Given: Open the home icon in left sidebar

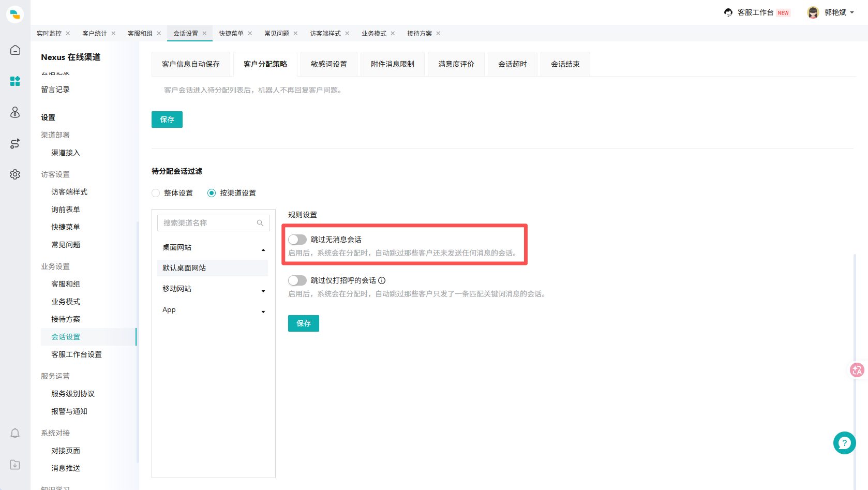Looking at the screenshot, I should pos(15,50).
